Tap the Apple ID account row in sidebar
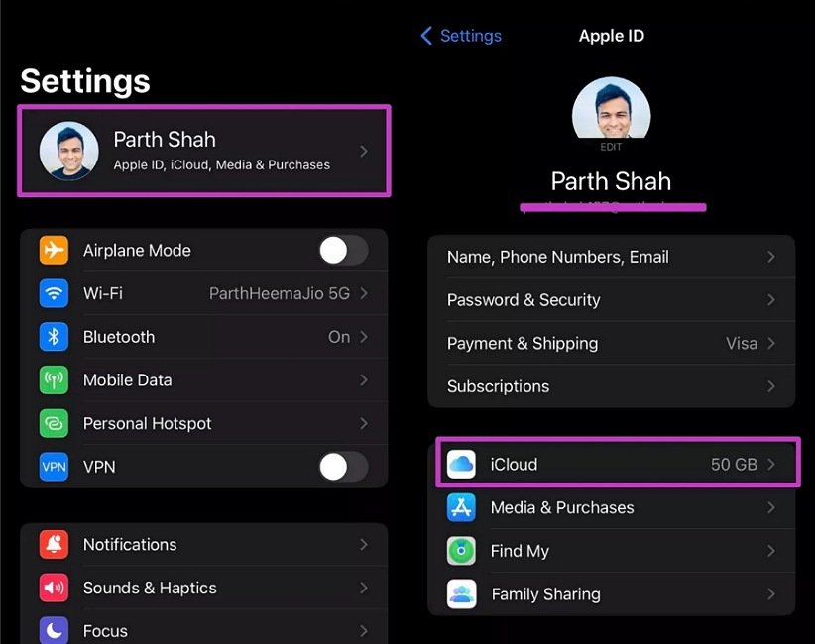Viewport: 815px width, 644px height. click(x=203, y=151)
